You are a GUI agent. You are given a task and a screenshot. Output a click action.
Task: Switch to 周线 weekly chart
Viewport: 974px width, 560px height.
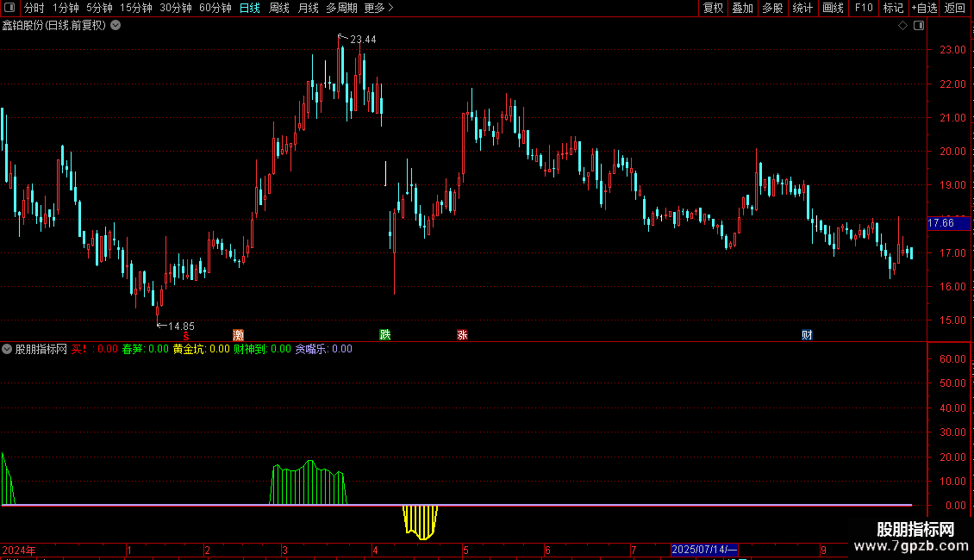pyautogui.click(x=279, y=8)
